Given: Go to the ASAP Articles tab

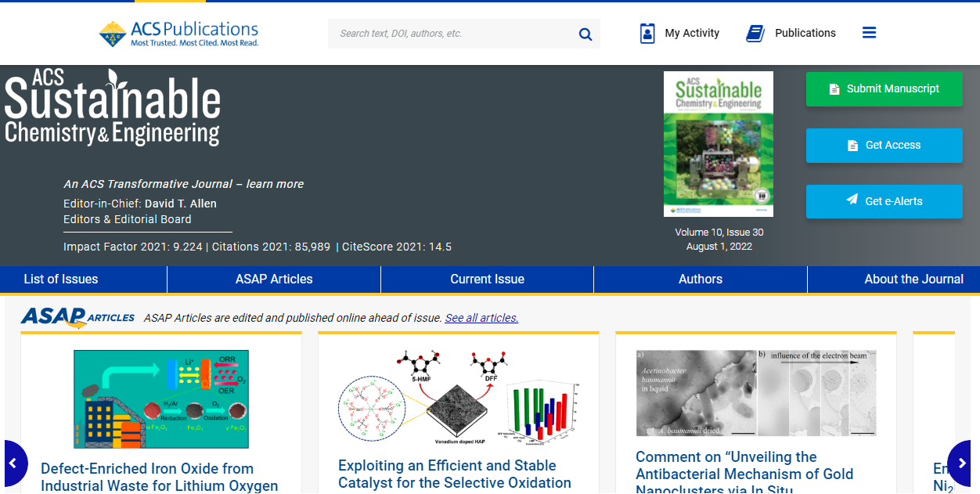Looking at the screenshot, I should (274, 279).
